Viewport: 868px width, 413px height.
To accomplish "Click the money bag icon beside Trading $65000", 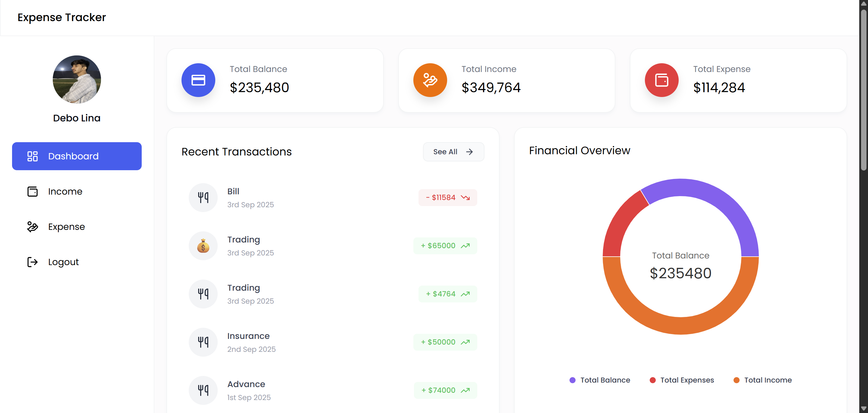I will 203,246.
